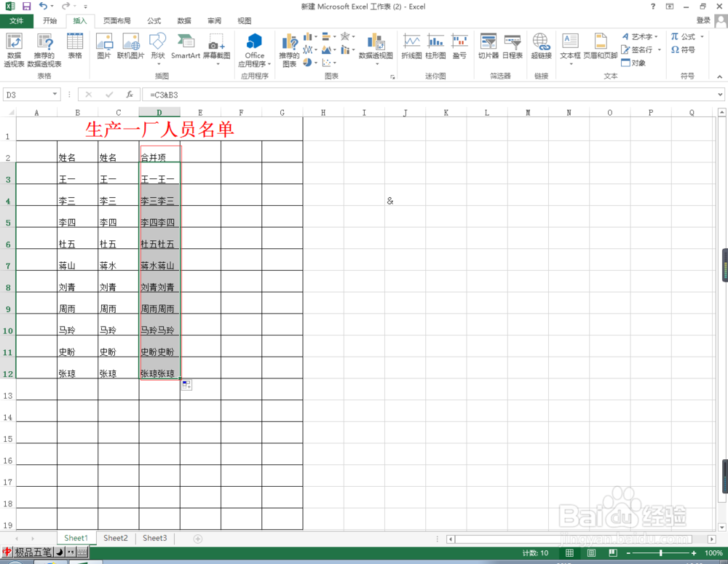Switch to Normal view in status bar

pyautogui.click(x=569, y=552)
